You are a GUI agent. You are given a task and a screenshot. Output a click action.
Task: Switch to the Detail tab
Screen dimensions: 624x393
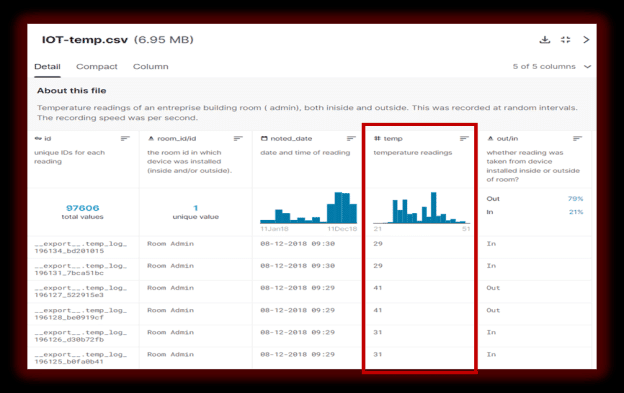47,66
